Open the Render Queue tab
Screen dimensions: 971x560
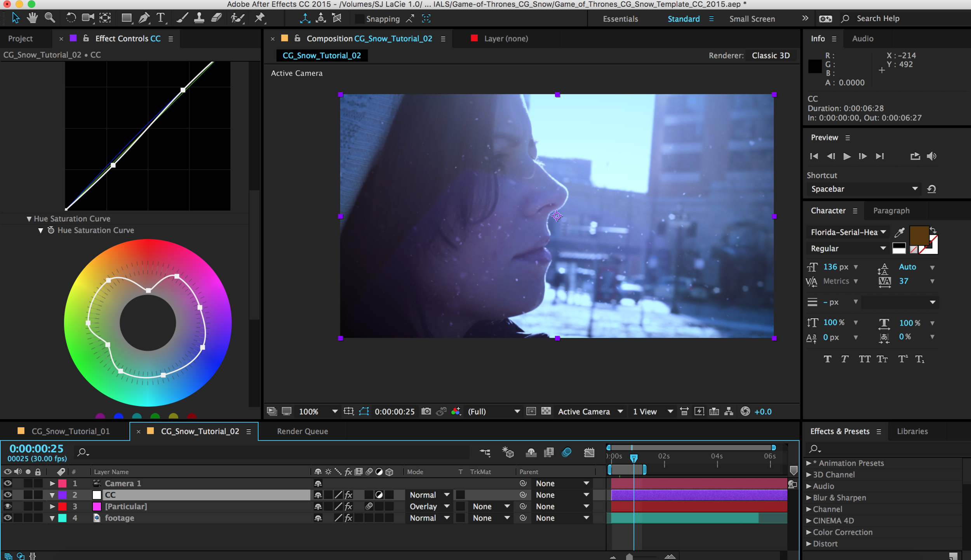[302, 431]
